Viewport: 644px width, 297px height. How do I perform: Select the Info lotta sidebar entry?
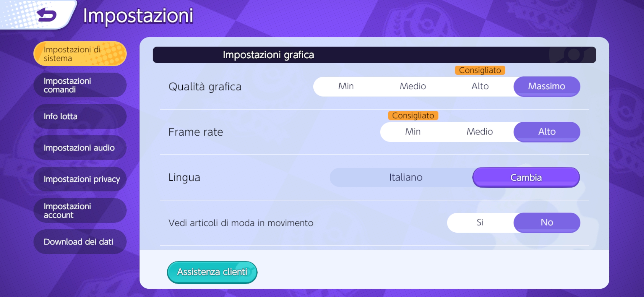(80, 116)
